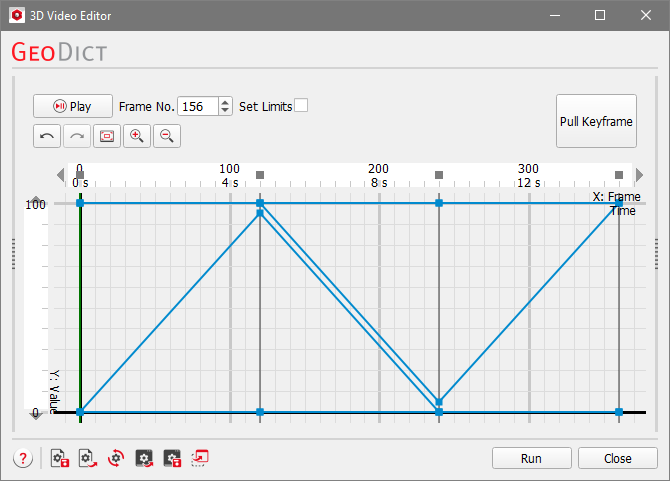Click the first settings file icon with red save badge
Screen dimensions: 670x481
point(59,458)
